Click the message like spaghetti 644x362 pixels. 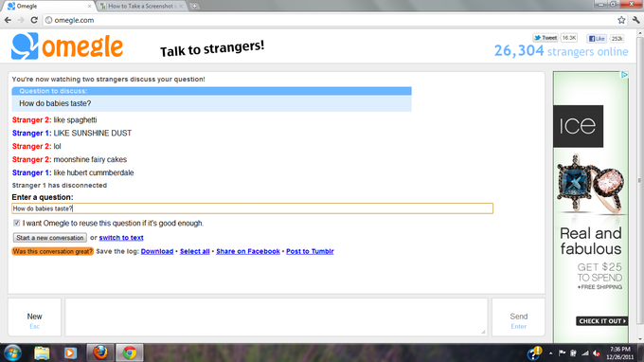pos(75,120)
